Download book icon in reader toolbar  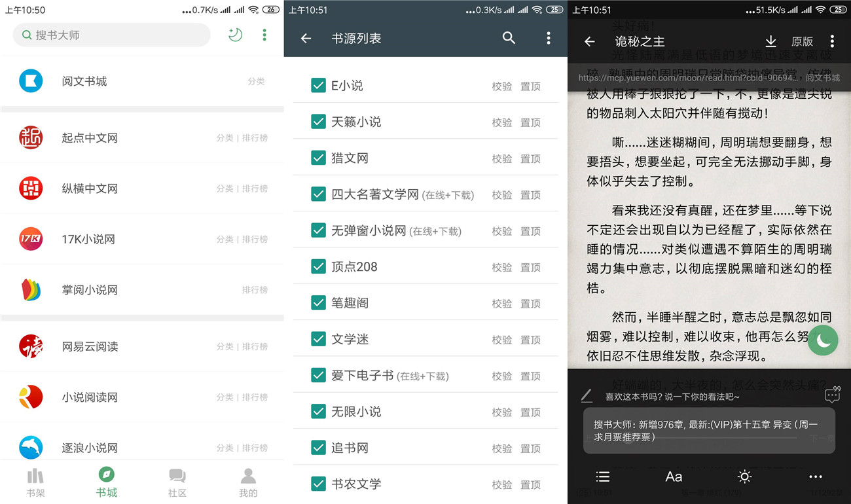coord(770,41)
